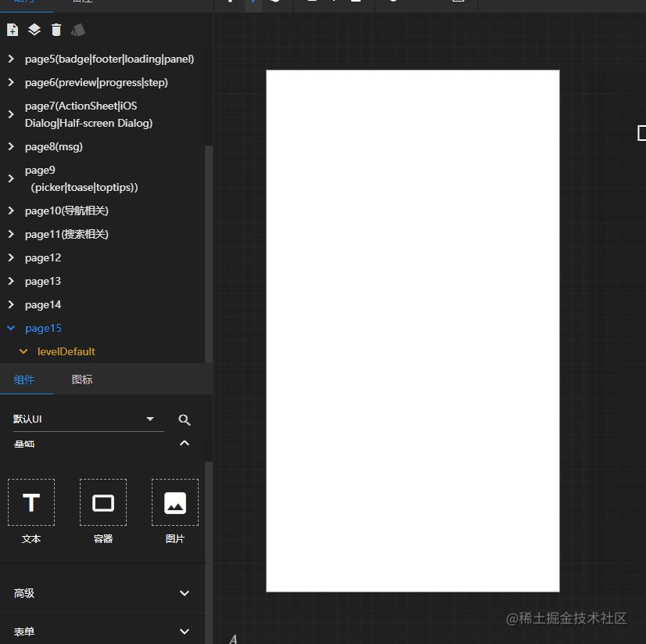Expand page10(导航相关) chevron

pyautogui.click(x=11, y=210)
